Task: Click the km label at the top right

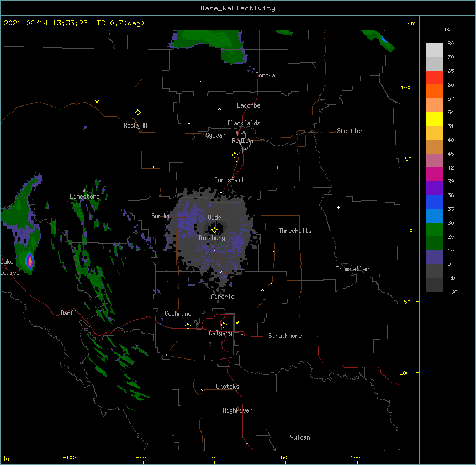Action: (x=411, y=23)
